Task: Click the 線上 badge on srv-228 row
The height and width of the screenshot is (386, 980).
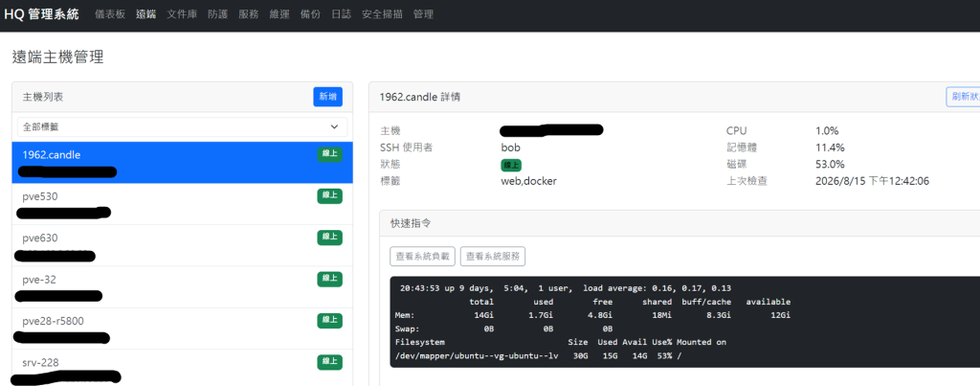Action: 329,362
